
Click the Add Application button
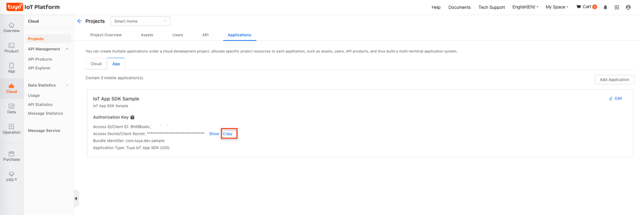pos(615,79)
